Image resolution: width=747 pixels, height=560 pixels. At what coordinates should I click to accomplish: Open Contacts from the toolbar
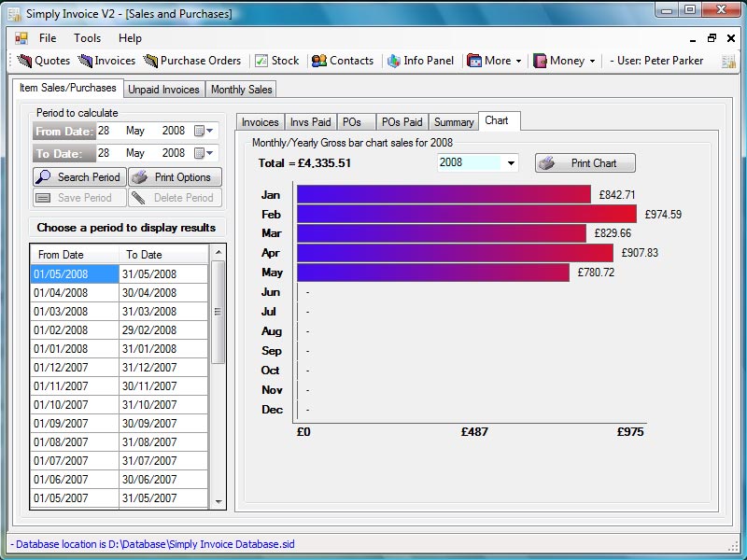coord(343,61)
